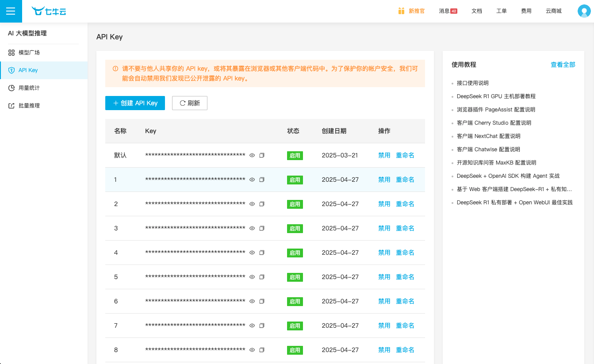Viewport: 594px width, 364px height.
Task: Unmask the key for row 7
Action: 252,326
